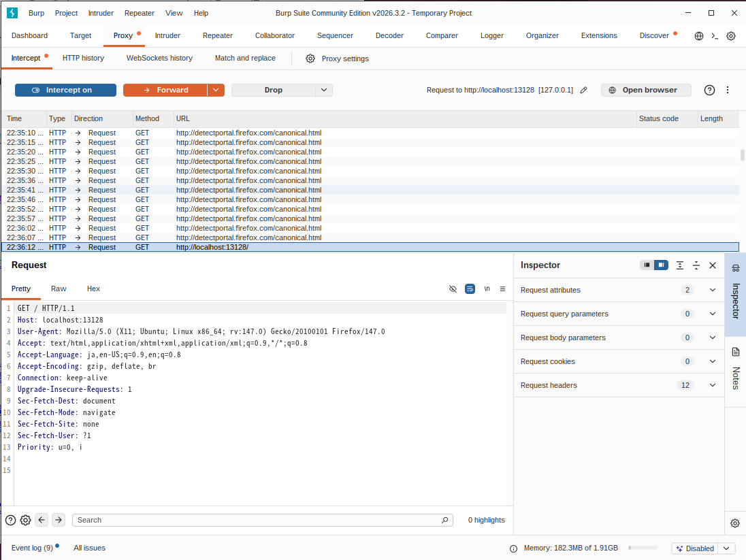Sort table by Status code column

pyautogui.click(x=666, y=118)
